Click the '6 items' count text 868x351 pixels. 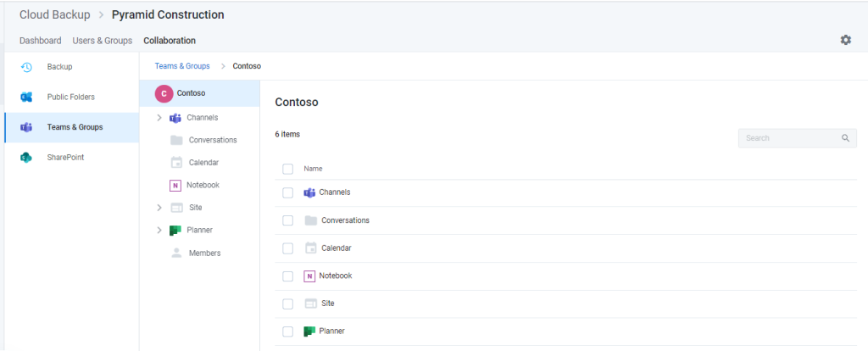tap(287, 134)
